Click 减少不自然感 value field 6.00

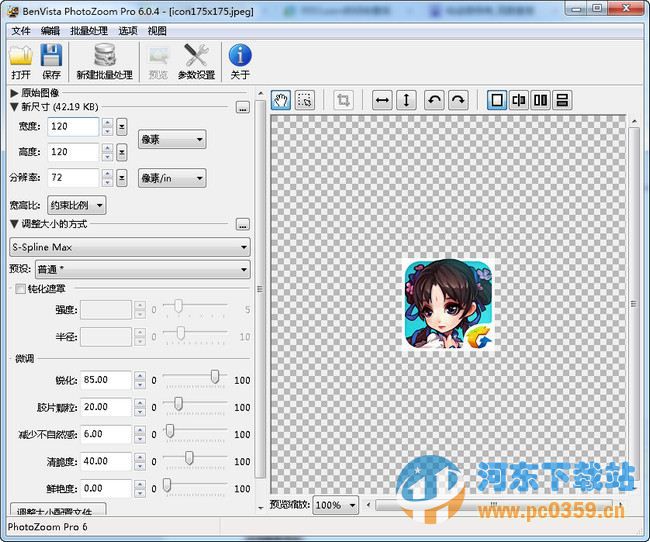106,434
